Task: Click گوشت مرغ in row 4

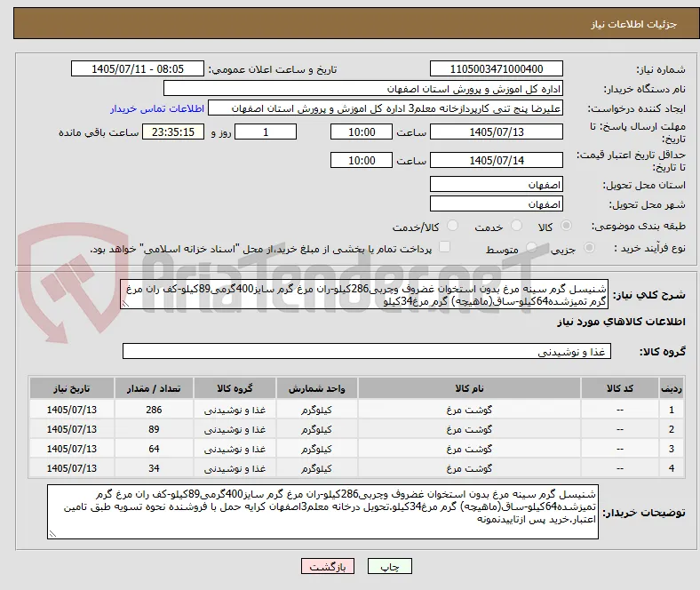Action: (x=469, y=468)
